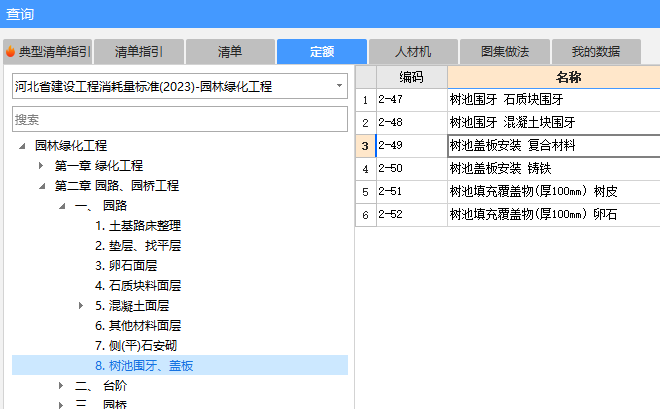Image resolution: width=660 pixels, height=409 pixels.
Task: Expand the 二、台阶 node
Action: click(x=61, y=385)
